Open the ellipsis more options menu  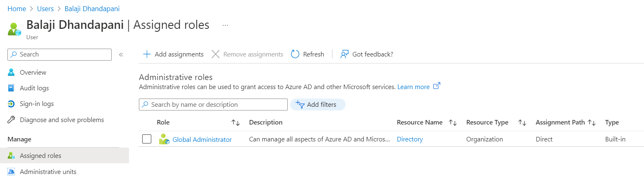pyautogui.click(x=225, y=25)
